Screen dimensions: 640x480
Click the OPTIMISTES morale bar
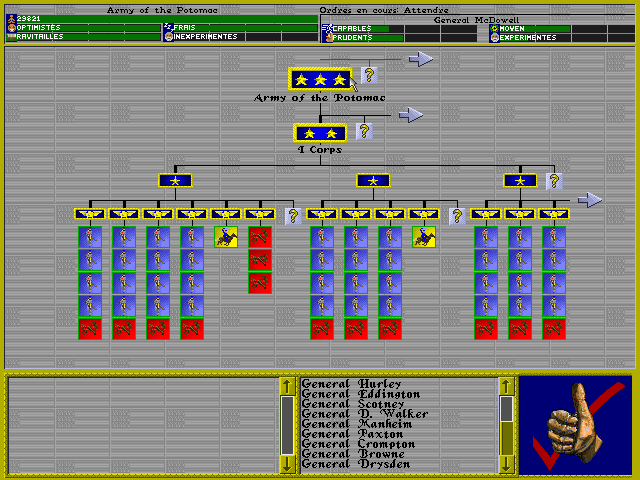point(84,28)
